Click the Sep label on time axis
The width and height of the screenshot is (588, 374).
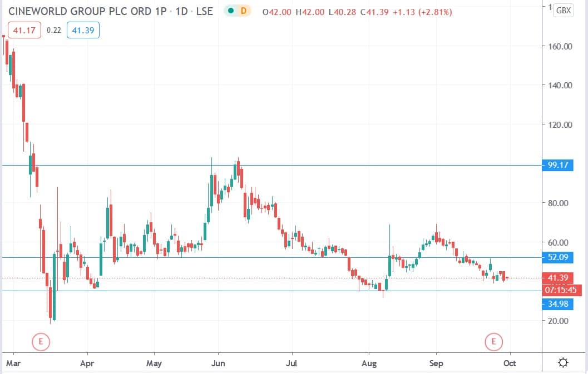436,363
